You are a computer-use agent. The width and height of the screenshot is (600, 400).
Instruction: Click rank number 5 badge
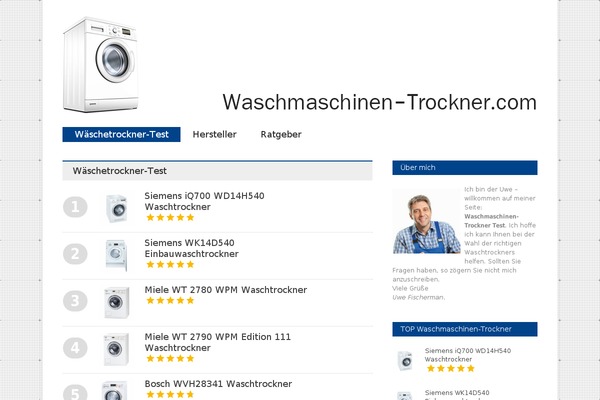pyautogui.click(x=75, y=392)
